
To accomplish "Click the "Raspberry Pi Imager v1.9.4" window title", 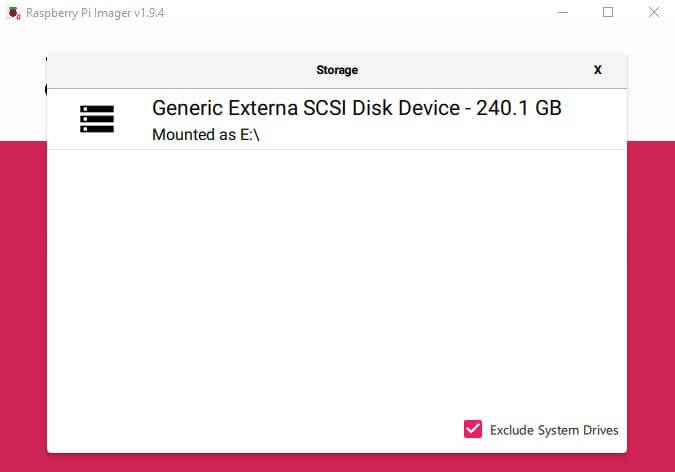I will pyautogui.click(x=94, y=13).
